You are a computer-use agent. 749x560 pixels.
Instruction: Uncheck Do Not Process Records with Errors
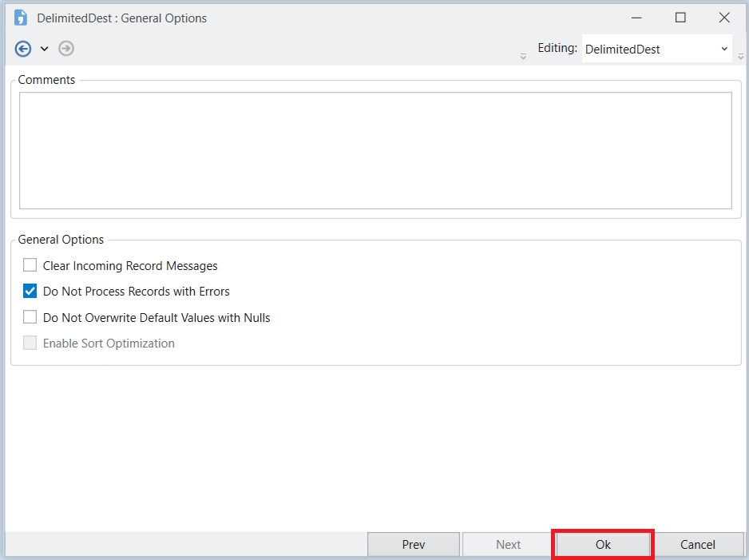click(30, 292)
